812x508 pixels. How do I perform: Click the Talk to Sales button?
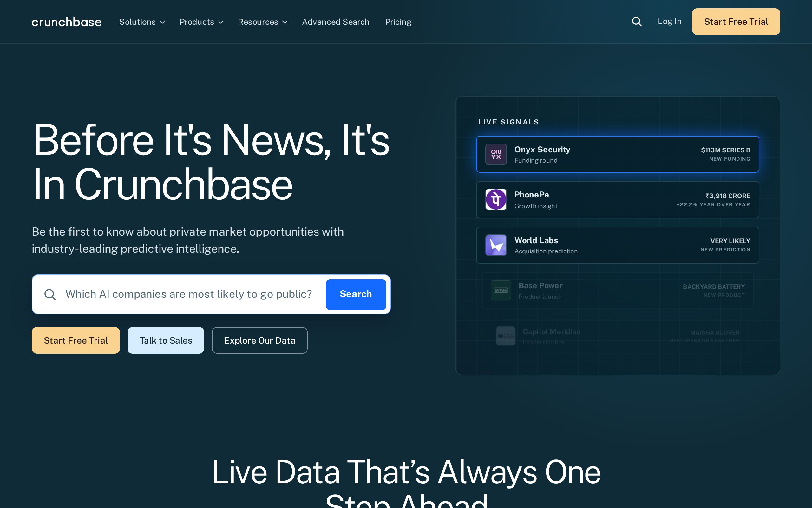coord(166,340)
